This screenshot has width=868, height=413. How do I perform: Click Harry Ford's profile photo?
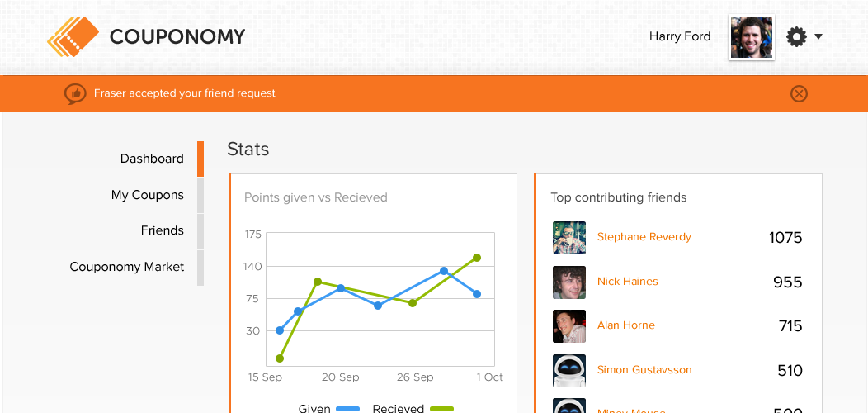point(752,37)
